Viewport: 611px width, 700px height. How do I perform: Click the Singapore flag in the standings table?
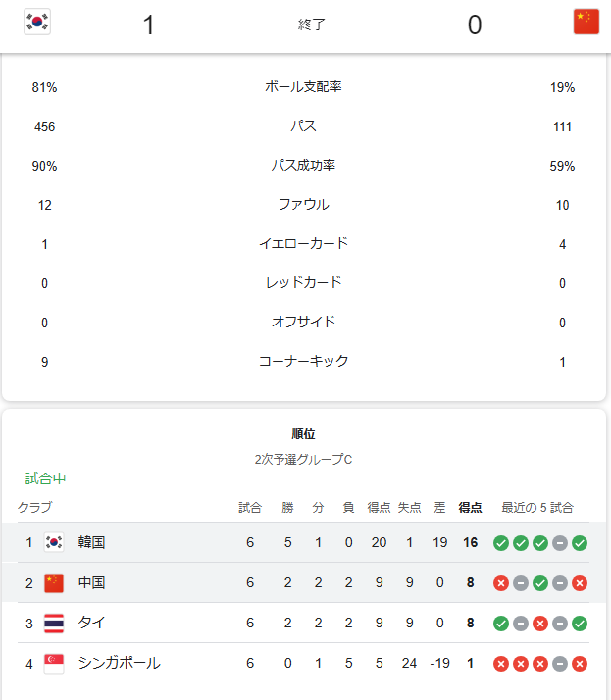pyautogui.click(x=54, y=664)
